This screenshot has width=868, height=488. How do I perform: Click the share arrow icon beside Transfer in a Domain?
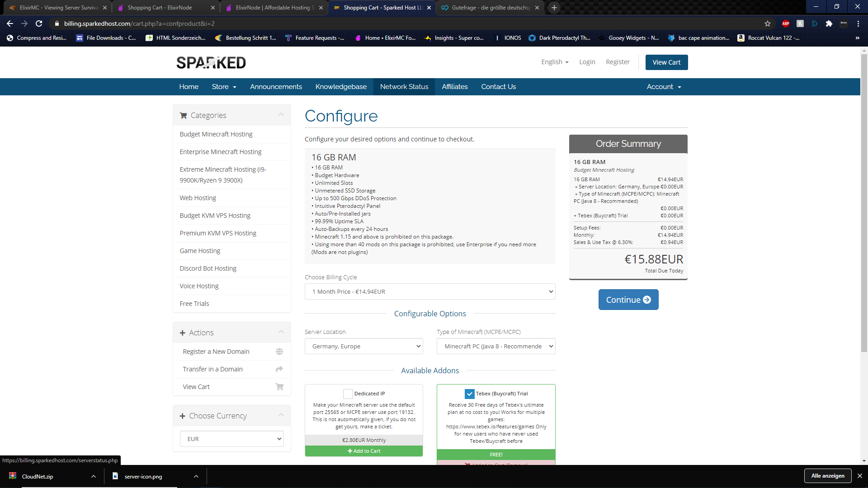tap(279, 369)
